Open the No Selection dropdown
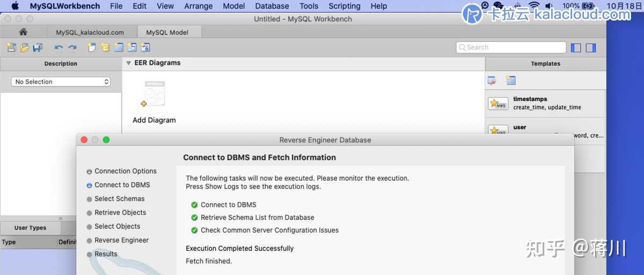This screenshot has height=275, width=644. [61, 81]
